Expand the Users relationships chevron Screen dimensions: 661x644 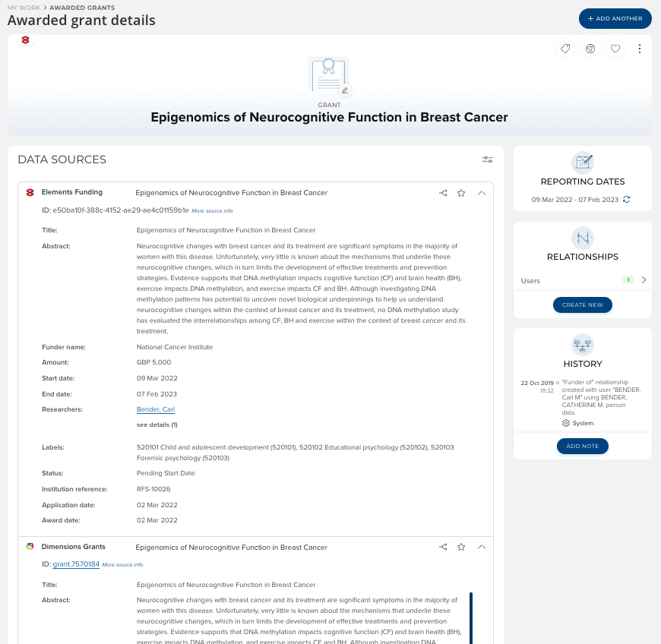644,280
